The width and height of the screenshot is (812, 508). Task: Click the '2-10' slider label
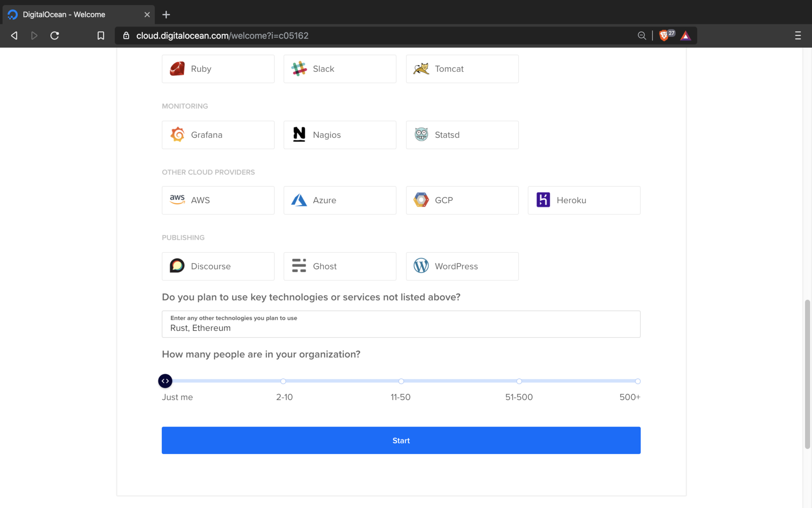284,397
